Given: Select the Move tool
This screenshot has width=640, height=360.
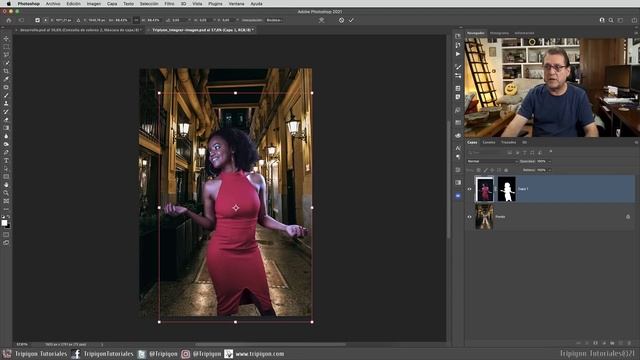Looking at the screenshot, I should pyautogui.click(x=6, y=39).
